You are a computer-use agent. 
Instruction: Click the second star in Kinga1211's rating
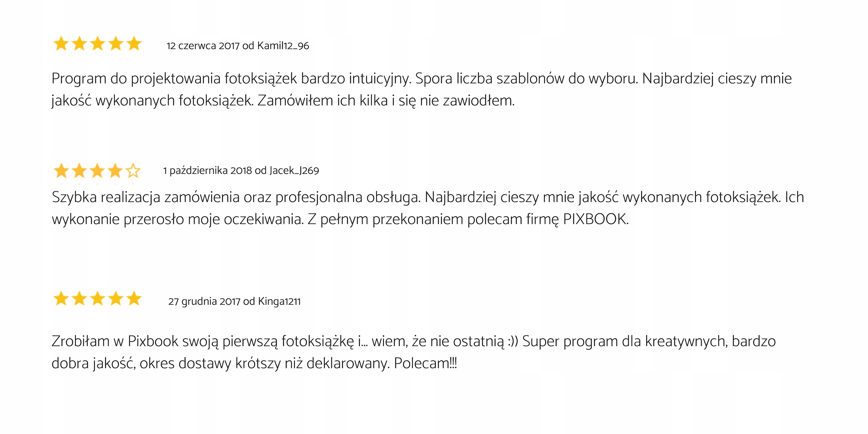pyautogui.click(x=79, y=299)
